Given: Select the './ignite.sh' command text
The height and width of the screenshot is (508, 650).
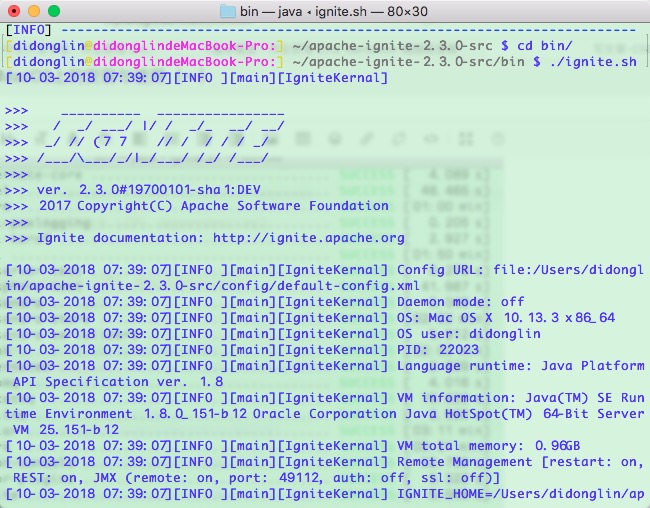Looking at the screenshot, I should click(593, 62).
